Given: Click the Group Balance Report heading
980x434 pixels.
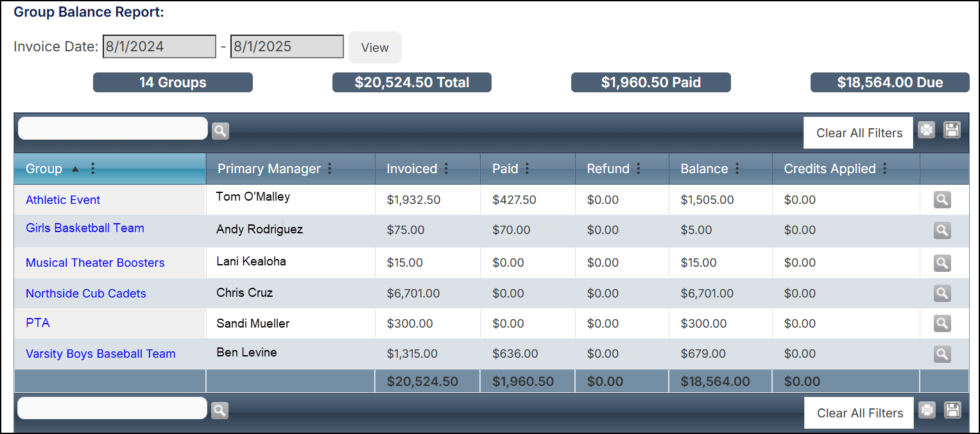Looking at the screenshot, I should [x=89, y=12].
